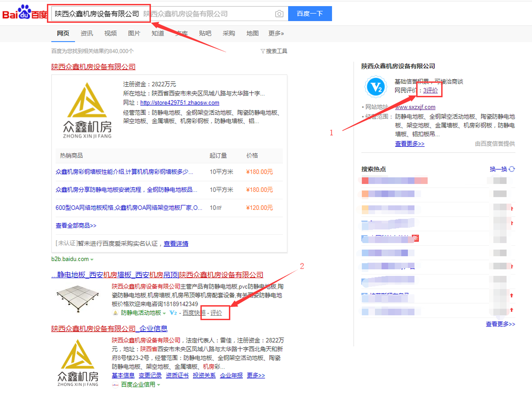Click the camera icon in the search box

[279, 14]
